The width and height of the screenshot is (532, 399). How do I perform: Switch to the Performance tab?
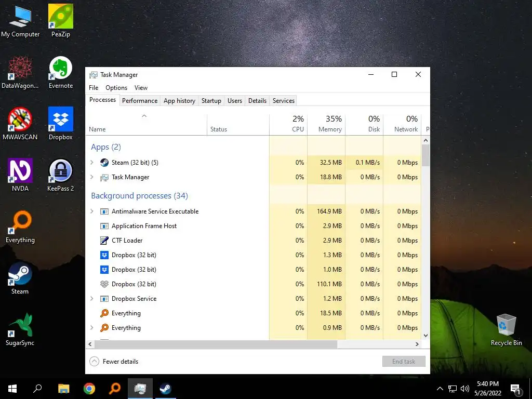(140, 101)
